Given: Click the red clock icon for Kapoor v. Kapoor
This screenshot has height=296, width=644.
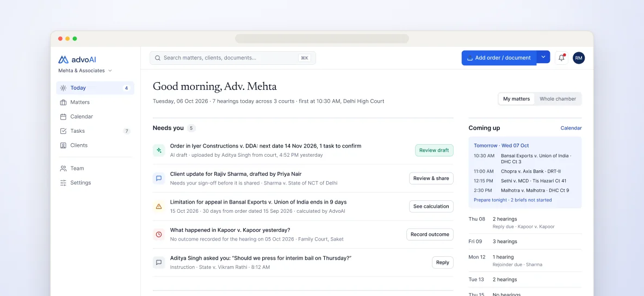Looking at the screenshot, I should 159,235.
